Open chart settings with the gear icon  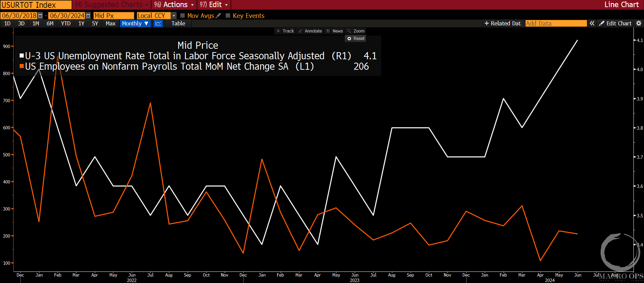coord(639,23)
